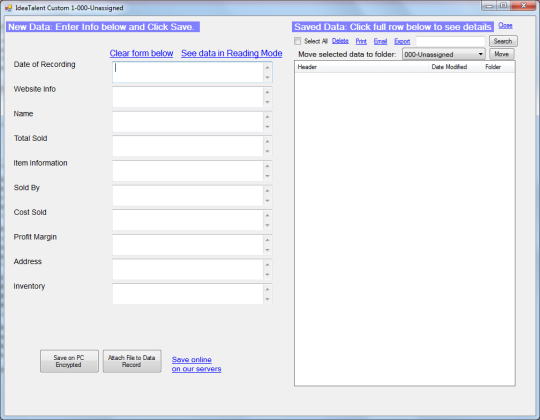Image resolution: width=540 pixels, height=420 pixels.
Task: Click up arrow of Item Information scrollbar
Action: (268, 166)
